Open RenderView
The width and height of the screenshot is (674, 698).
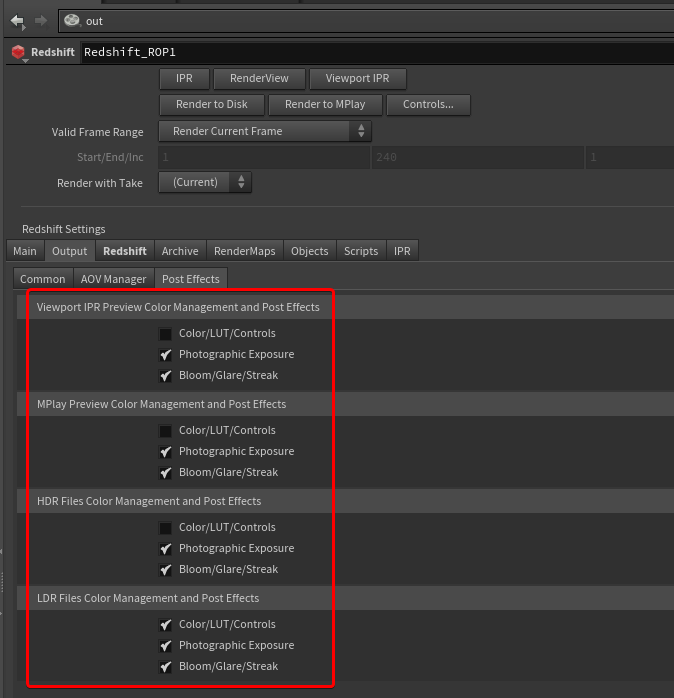[x=259, y=78]
